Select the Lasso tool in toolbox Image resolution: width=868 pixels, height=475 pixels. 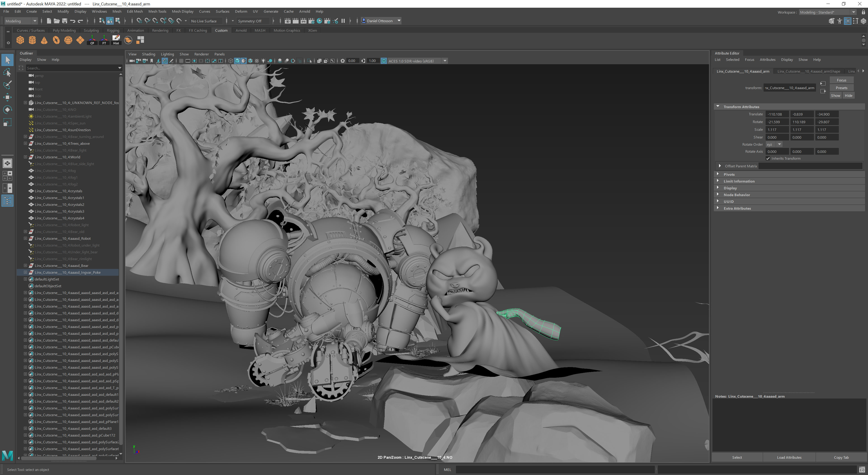click(x=7, y=72)
